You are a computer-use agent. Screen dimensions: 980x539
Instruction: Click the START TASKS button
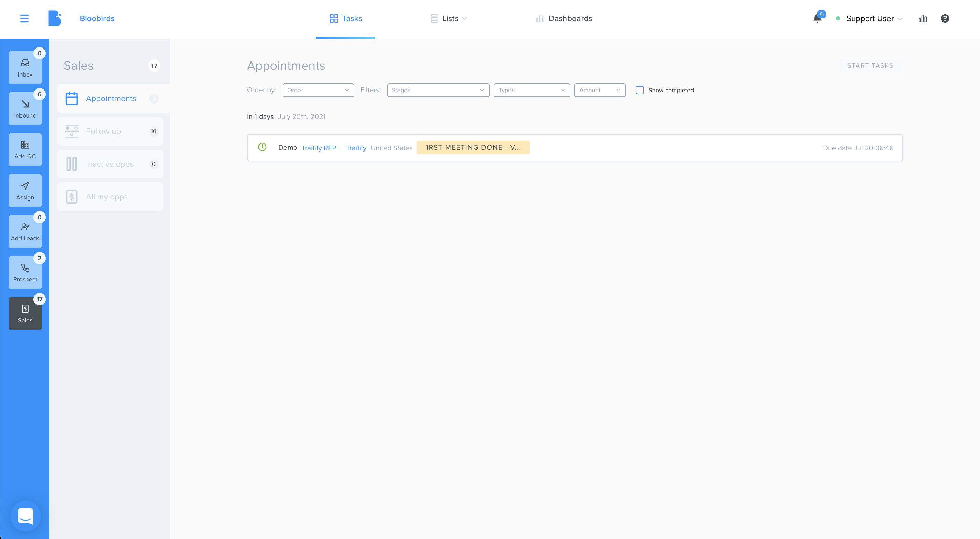(x=870, y=66)
